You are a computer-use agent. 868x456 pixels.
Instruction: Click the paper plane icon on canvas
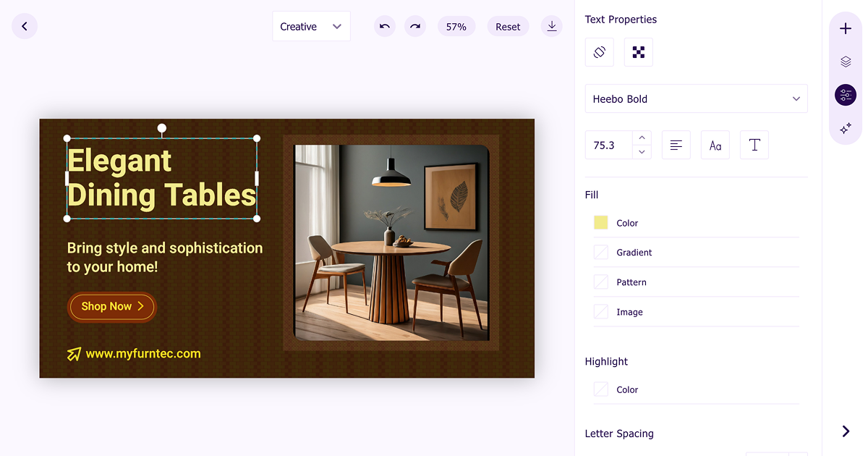74,354
